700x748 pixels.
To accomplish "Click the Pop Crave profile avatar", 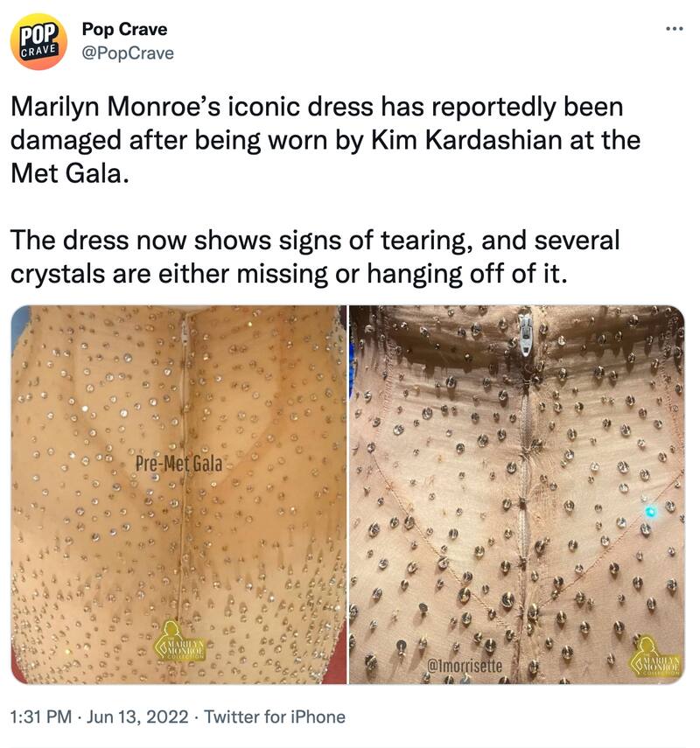I will [39, 41].
